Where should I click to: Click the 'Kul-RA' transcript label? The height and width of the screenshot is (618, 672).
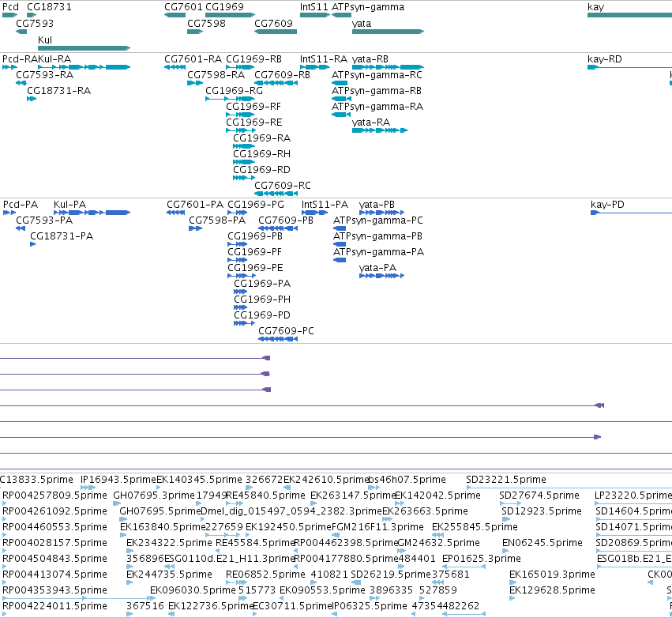coord(54,59)
